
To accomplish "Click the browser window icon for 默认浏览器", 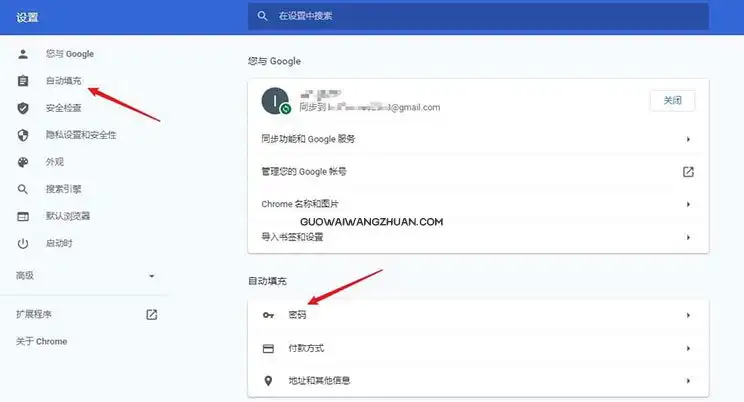I will tap(23, 216).
